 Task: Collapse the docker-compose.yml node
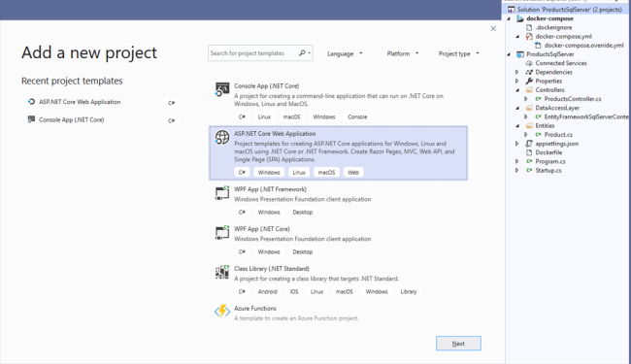517,37
